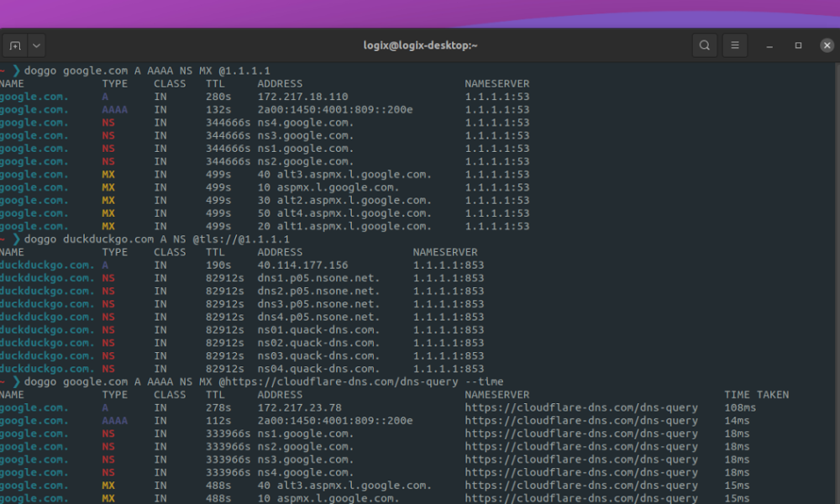
Task: Click ns4.google.com. with TTL 333966s
Action: (x=306, y=472)
